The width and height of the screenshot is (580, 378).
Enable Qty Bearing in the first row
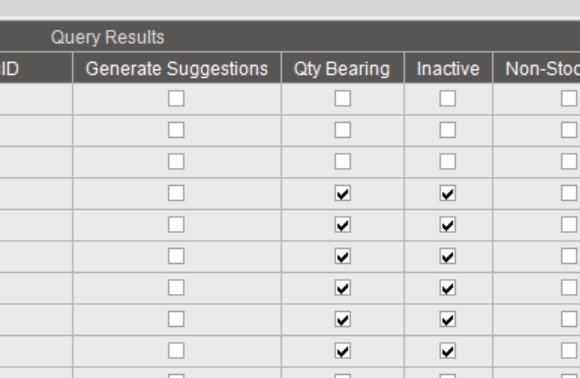[343, 98]
